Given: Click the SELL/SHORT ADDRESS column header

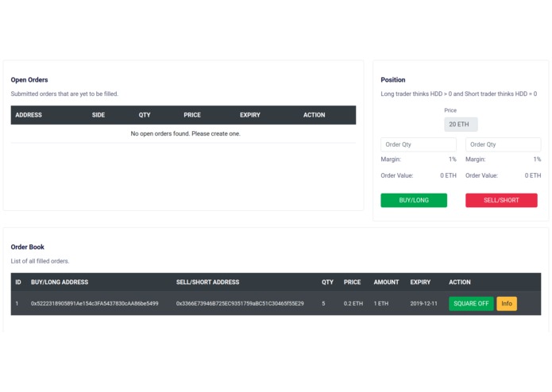Looking at the screenshot, I should coord(208,282).
